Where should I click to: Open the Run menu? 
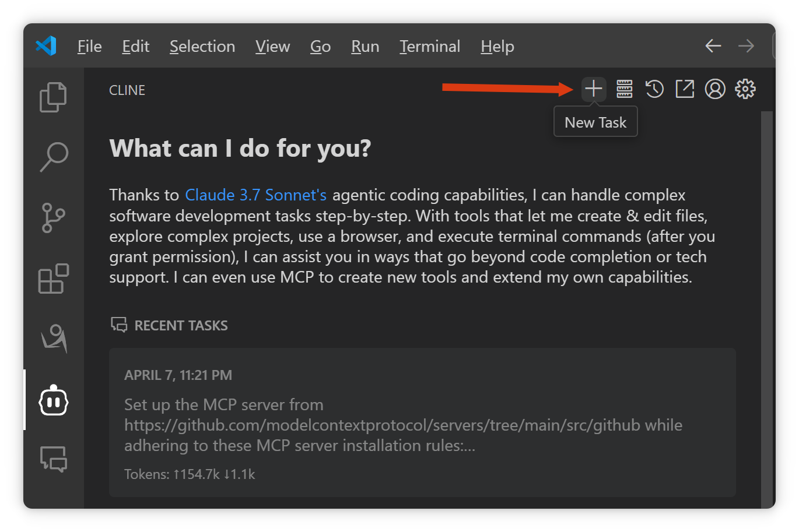click(x=365, y=47)
